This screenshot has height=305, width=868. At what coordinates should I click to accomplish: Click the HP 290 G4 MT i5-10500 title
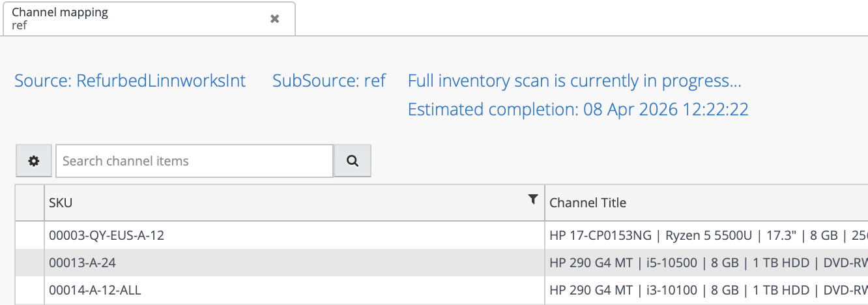(708, 263)
